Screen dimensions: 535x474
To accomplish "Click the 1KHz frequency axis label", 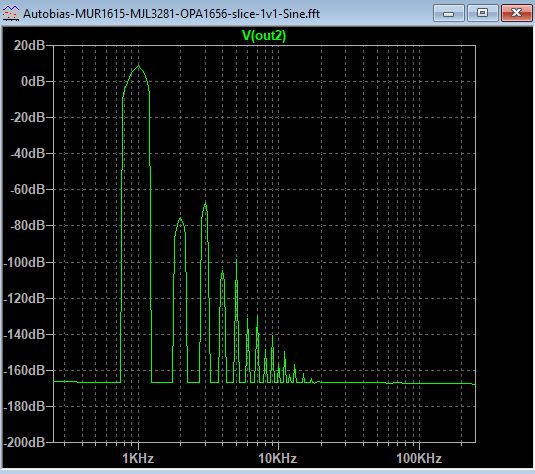I will (x=138, y=458).
